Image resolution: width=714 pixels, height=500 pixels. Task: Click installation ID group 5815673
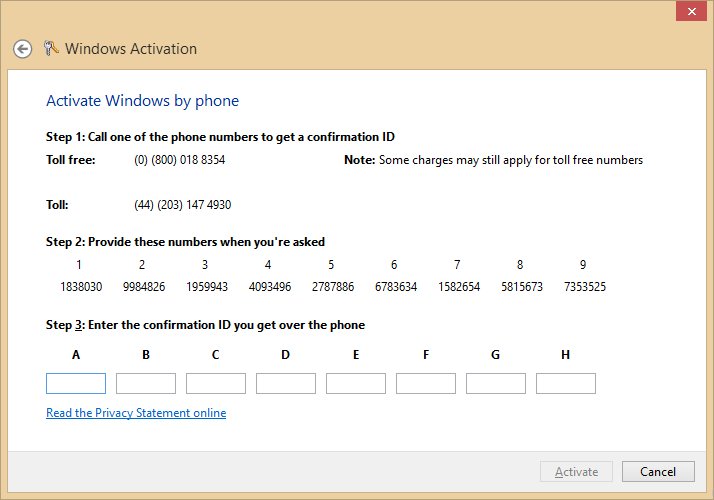[522, 287]
